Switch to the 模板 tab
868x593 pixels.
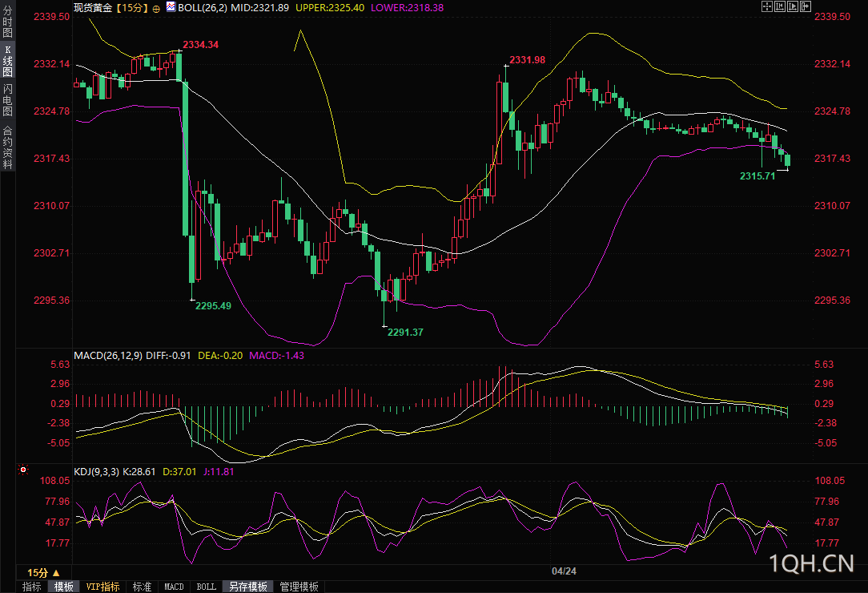(x=64, y=587)
